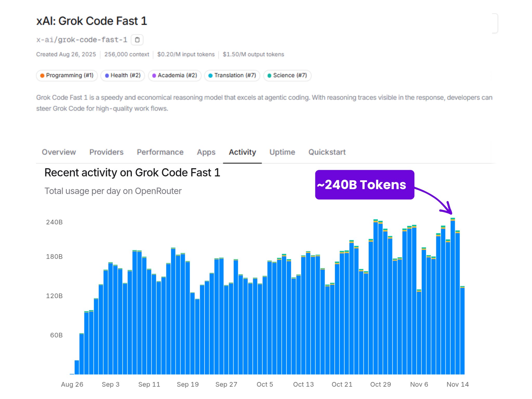This screenshot has width=532, height=399.
Task: Click the purple dot on the Health badge
Action: tap(107, 76)
